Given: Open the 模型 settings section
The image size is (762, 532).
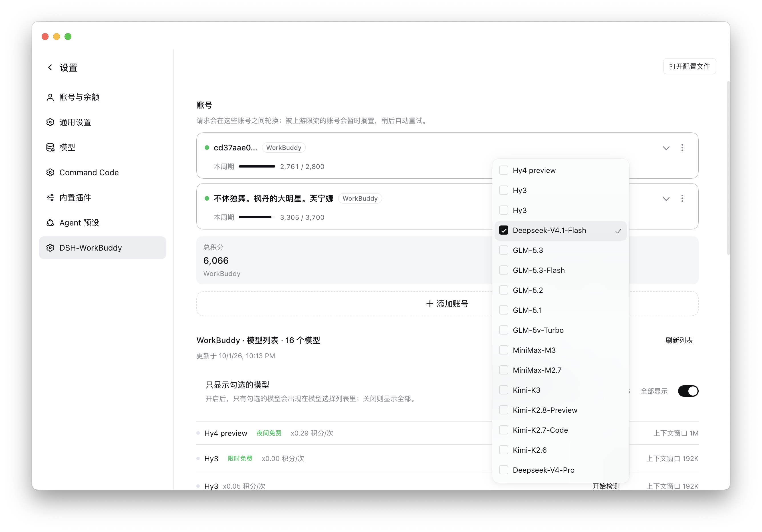Looking at the screenshot, I should coord(102,147).
